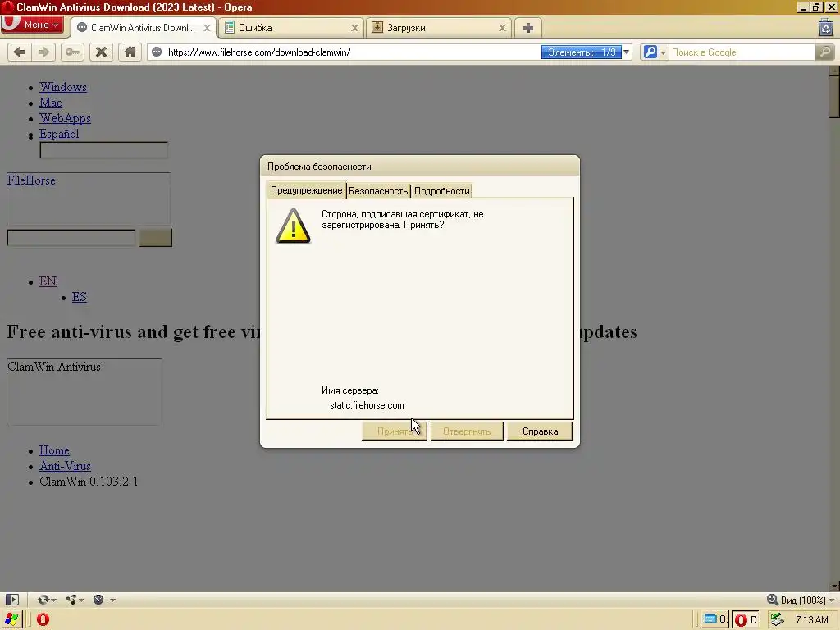The height and width of the screenshot is (630, 840).
Task: Click the Отвергнуть button
Action: [467, 431]
